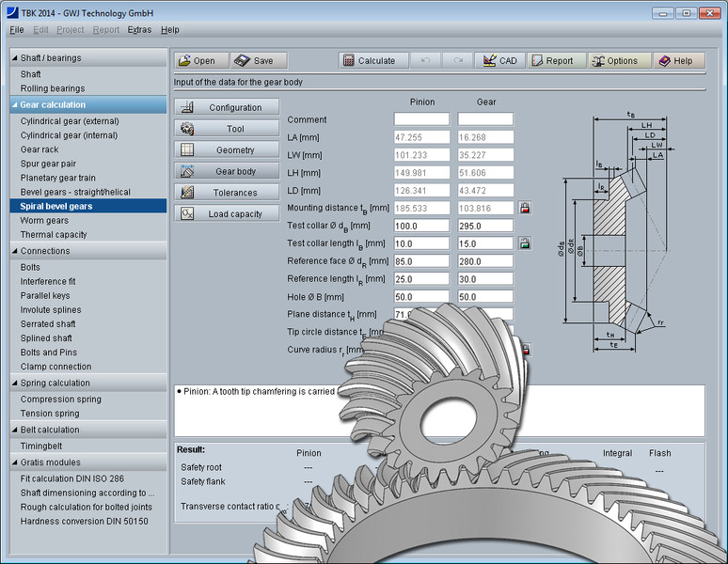The image size is (728, 564).
Task: Click the Open file toolbar button
Action: coord(200,60)
